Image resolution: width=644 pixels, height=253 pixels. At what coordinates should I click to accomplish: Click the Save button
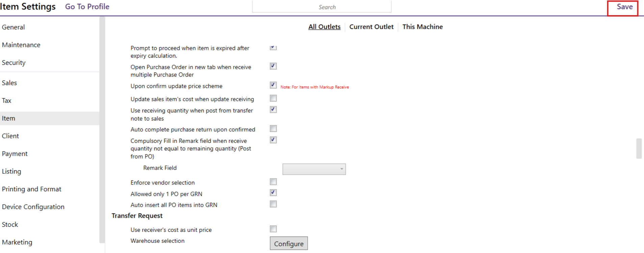624,7
